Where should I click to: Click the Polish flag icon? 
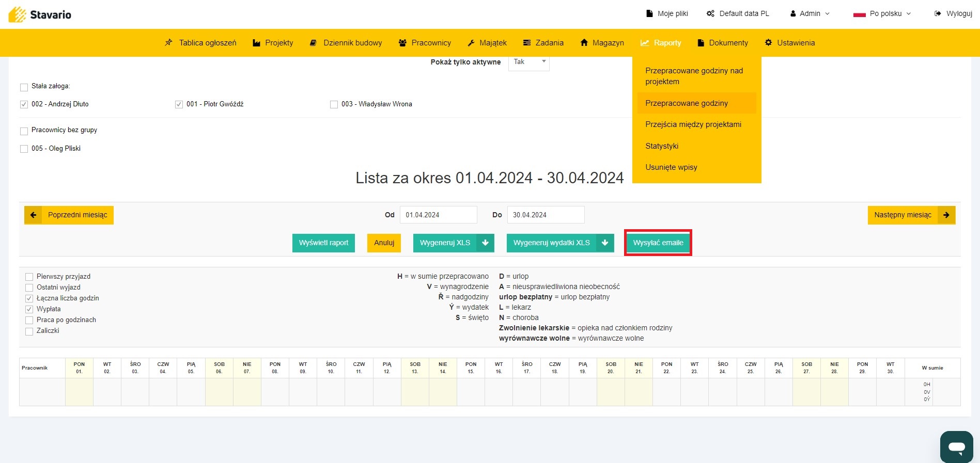tap(859, 14)
